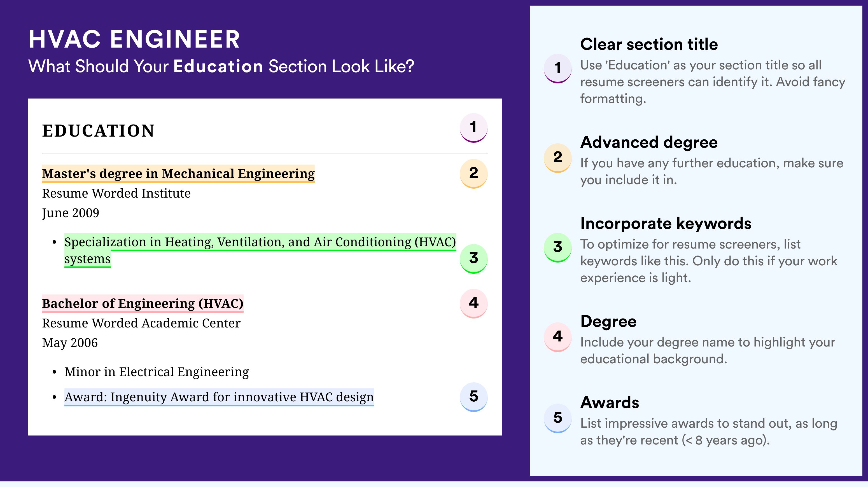Viewport: 868px width, 487px height.
Task: Click the 'Clear section title' tip heading
Action: coord(649,44)
